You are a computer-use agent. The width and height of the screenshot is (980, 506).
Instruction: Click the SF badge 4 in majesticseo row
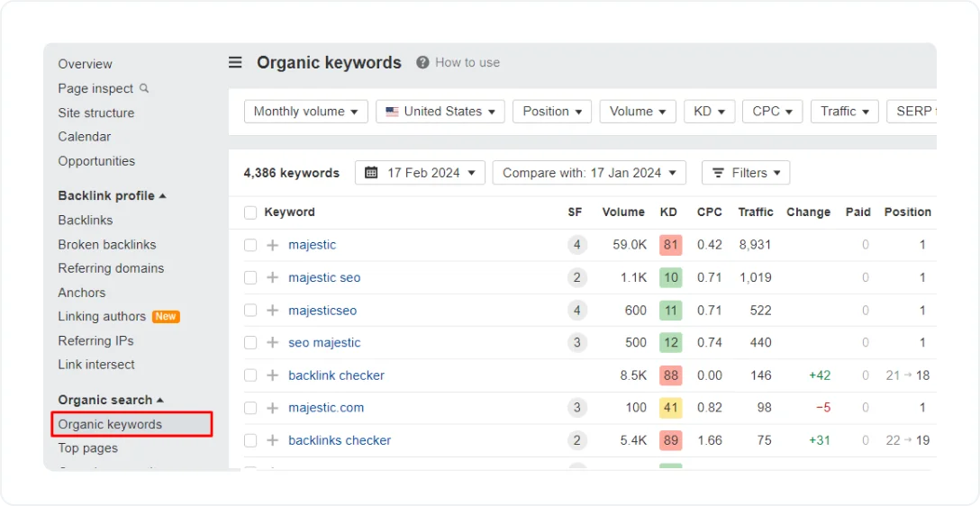[576, 311]
